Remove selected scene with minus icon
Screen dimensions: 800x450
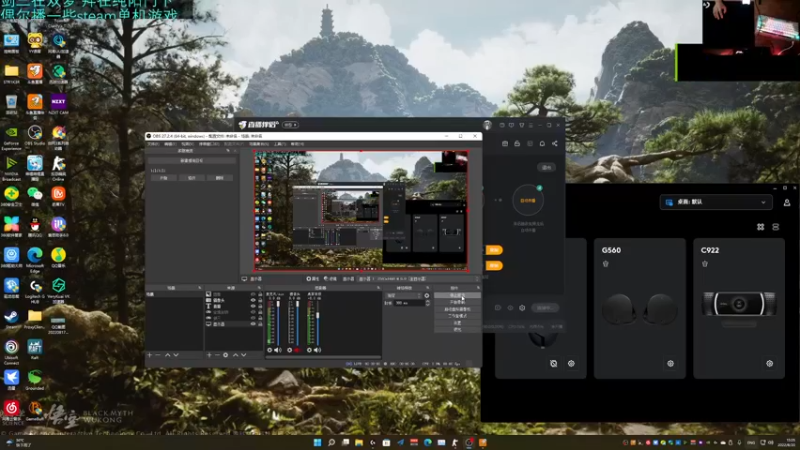coord(158,355)
